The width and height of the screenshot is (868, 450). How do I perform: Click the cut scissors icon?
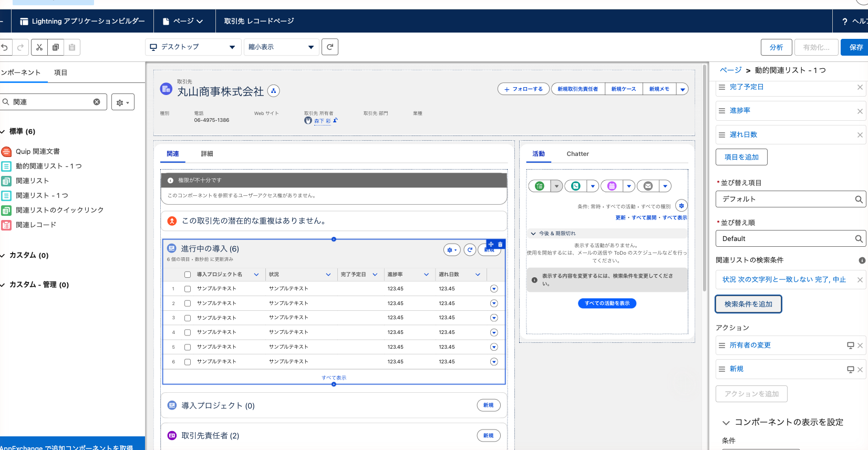pos(39,47)
